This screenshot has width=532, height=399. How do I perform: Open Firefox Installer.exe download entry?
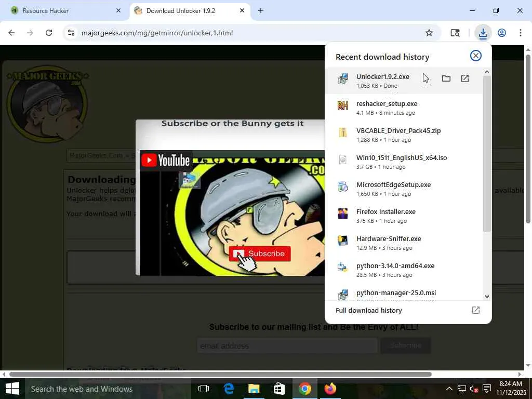click(x=404, y=216)
